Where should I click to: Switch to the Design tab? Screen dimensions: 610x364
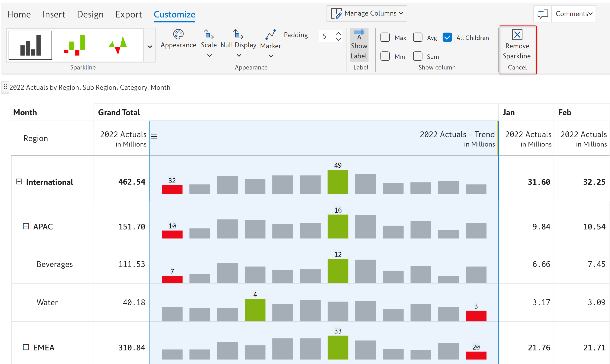tap(90, 14)
